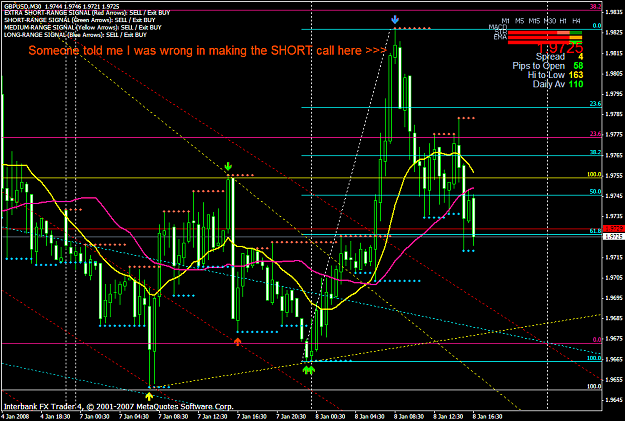
Task: Click the pink 38.2 Fibonacci label at top
Action: [x=596, y=6]
